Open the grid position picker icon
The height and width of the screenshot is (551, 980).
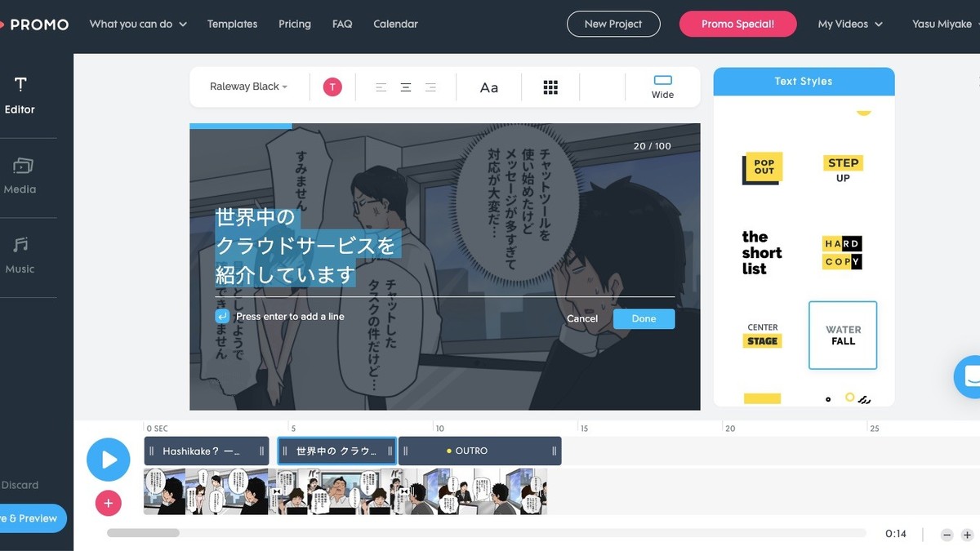tap(550, 87)
